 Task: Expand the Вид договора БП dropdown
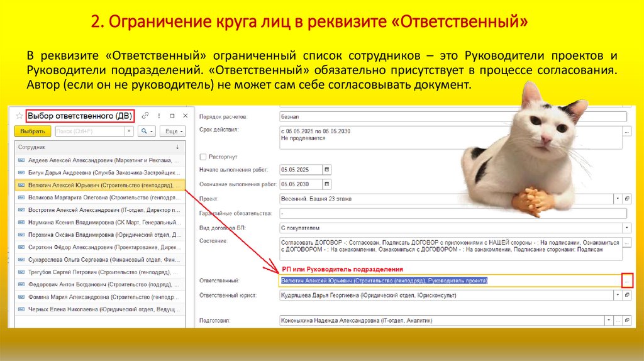627,228
